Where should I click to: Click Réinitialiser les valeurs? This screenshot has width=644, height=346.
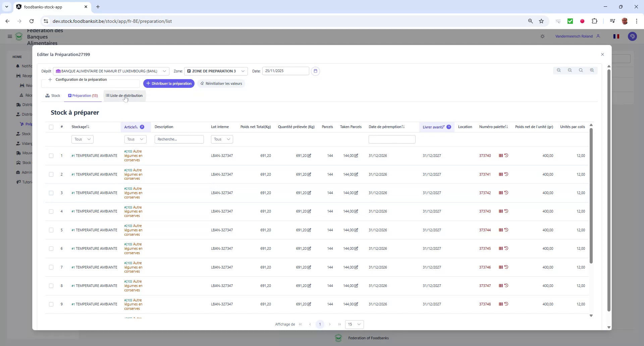click(x=221, y=83)
